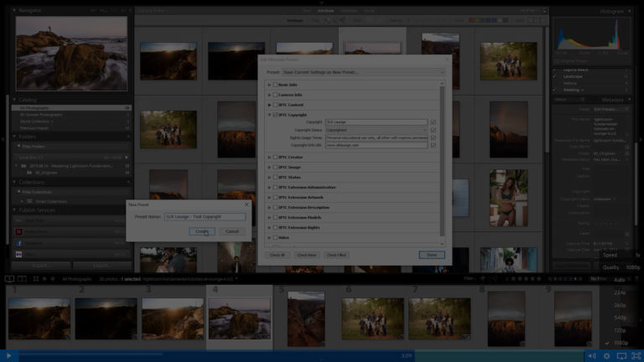Open the player settings gear icon
This screenshot has width=644, height=362.
click(x=606, y=356)
